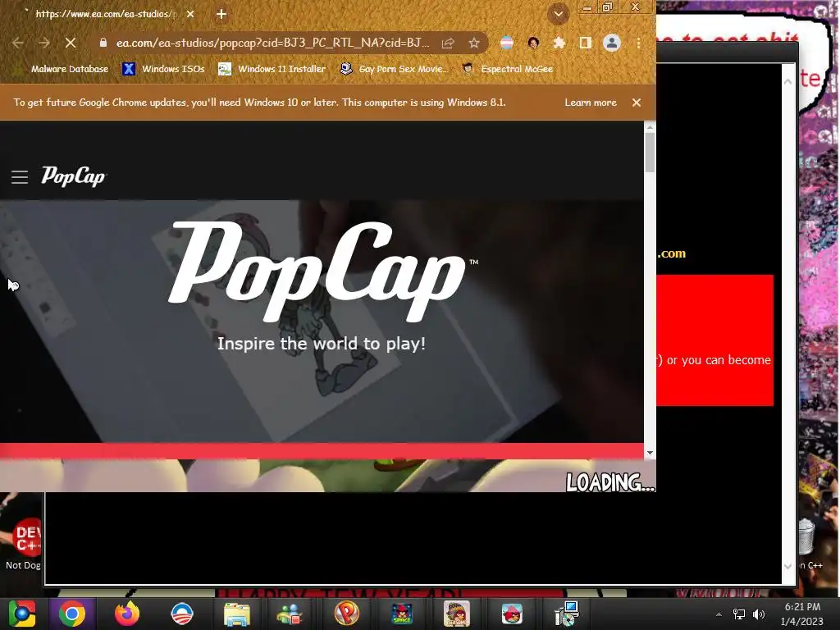Click the 'Inspire the world to play!' text
This screenshot has height=630, width=840.
coord(322,344)
